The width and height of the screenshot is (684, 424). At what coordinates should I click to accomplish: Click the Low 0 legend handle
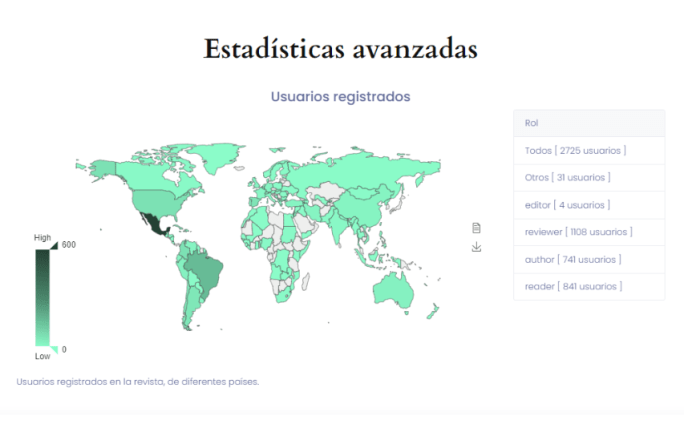[54, 348]
